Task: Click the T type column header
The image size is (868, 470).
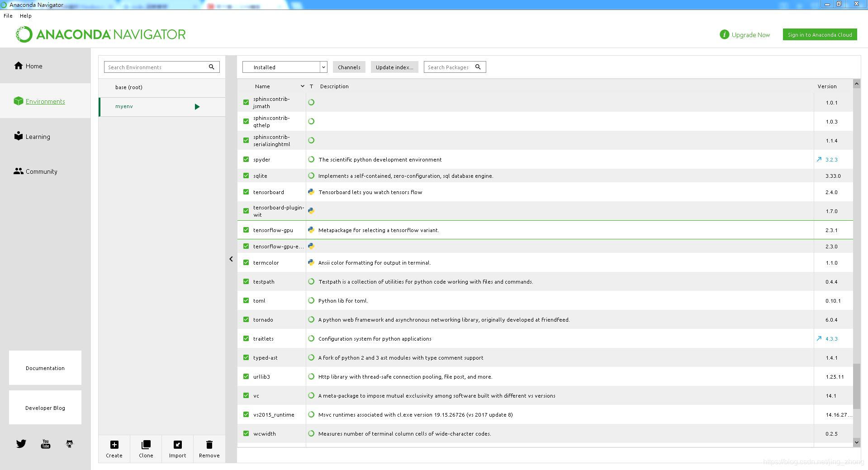Action: click(311, 86)
